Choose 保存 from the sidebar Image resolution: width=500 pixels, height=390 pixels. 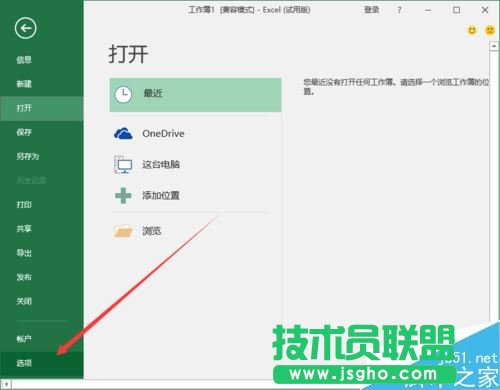pyautogui.click(x=24, y=132)
